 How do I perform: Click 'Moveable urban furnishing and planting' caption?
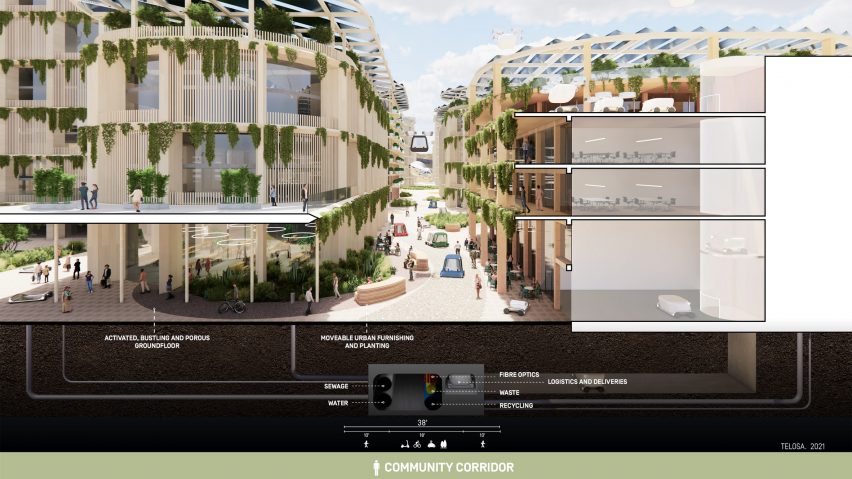point(367,342)
